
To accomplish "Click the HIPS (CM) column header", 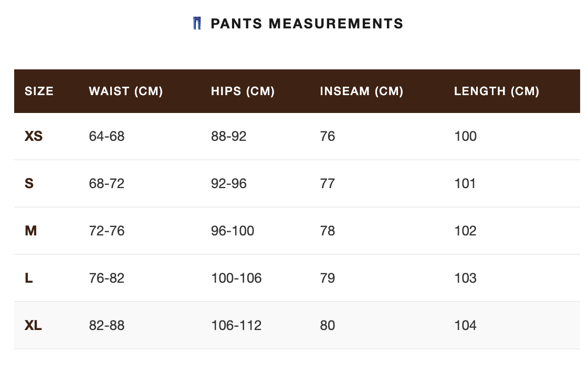I will tap(243, 91).
